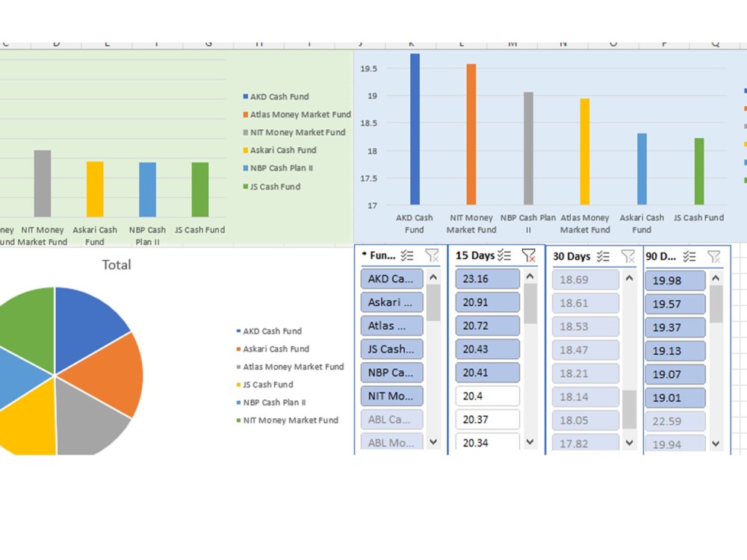Select the 18.69 value in the 30 Days slicer

pyautogui.click(x=585, y=280)
